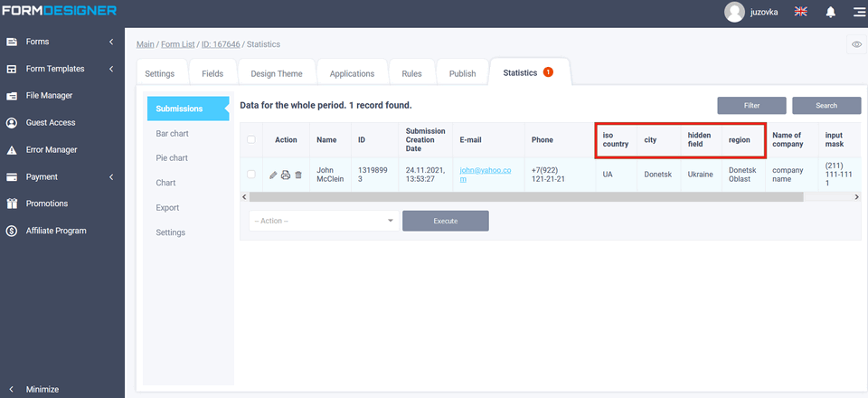Open the Bar chart section
Image resolution: width=868 pixels, height=398 pixels.
point(172,133)
